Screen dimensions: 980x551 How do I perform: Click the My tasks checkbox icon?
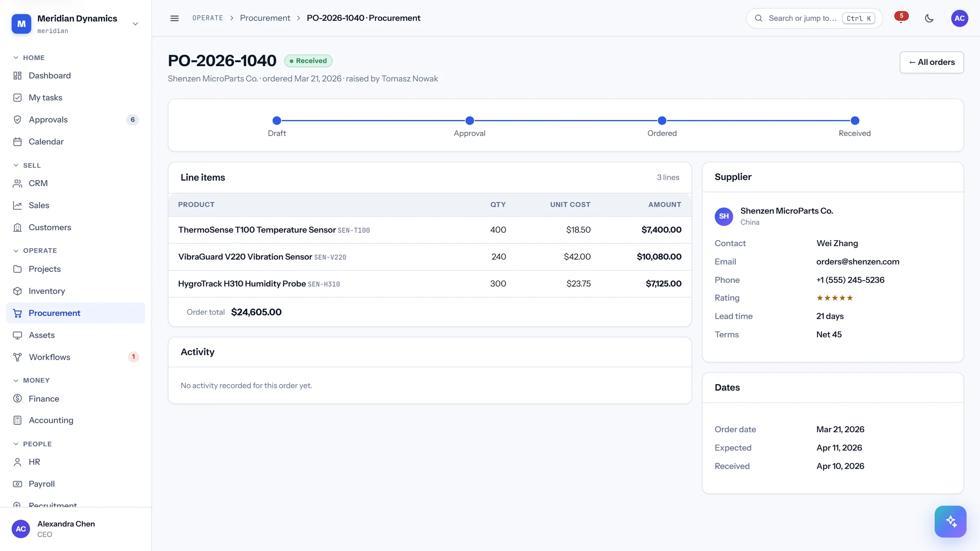17,98
